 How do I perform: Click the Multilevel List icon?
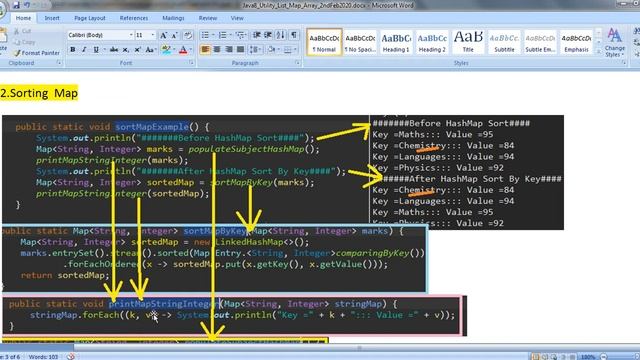click(x=240, y=35)
